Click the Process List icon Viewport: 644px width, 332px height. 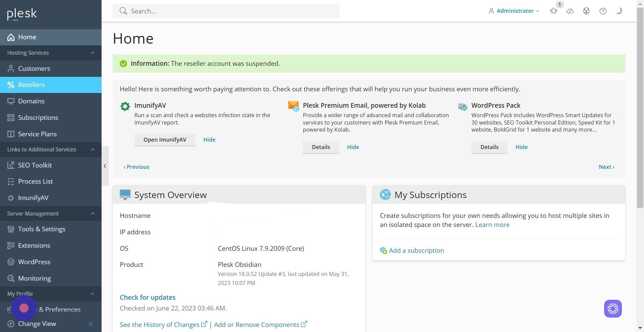point(11,182)
